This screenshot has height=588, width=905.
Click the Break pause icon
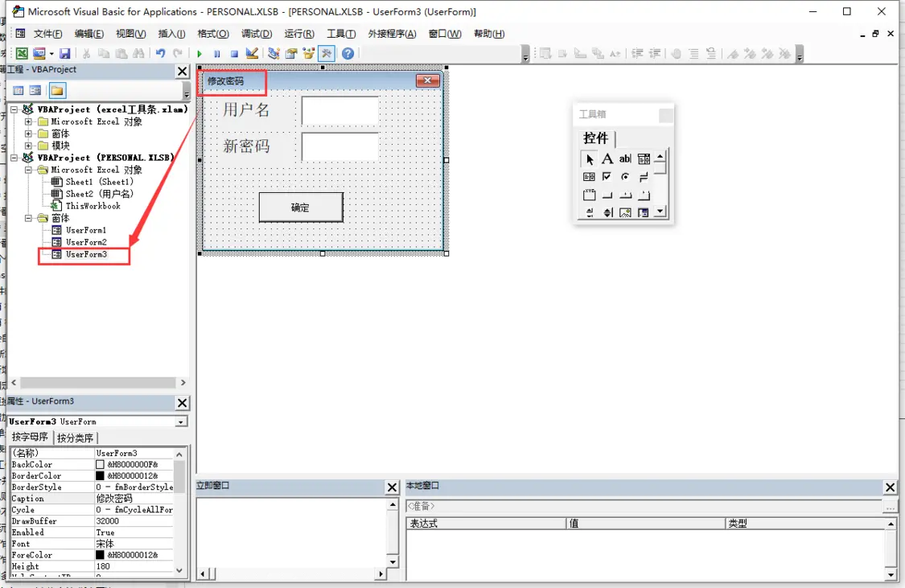click(216, 54)
